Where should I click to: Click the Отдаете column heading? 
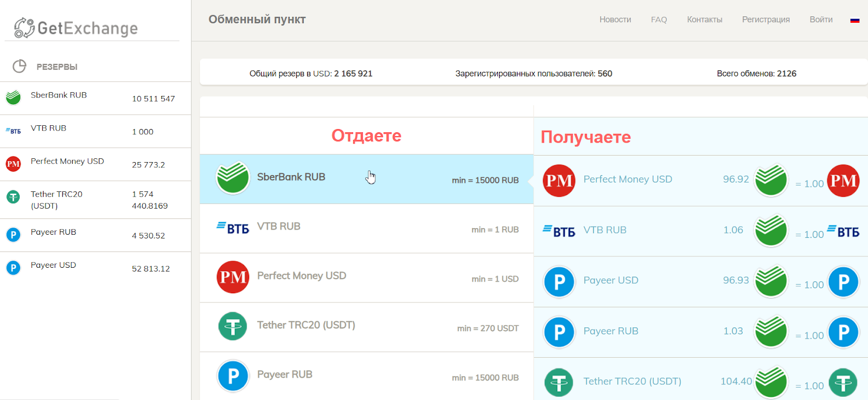(x=366, y=136)
